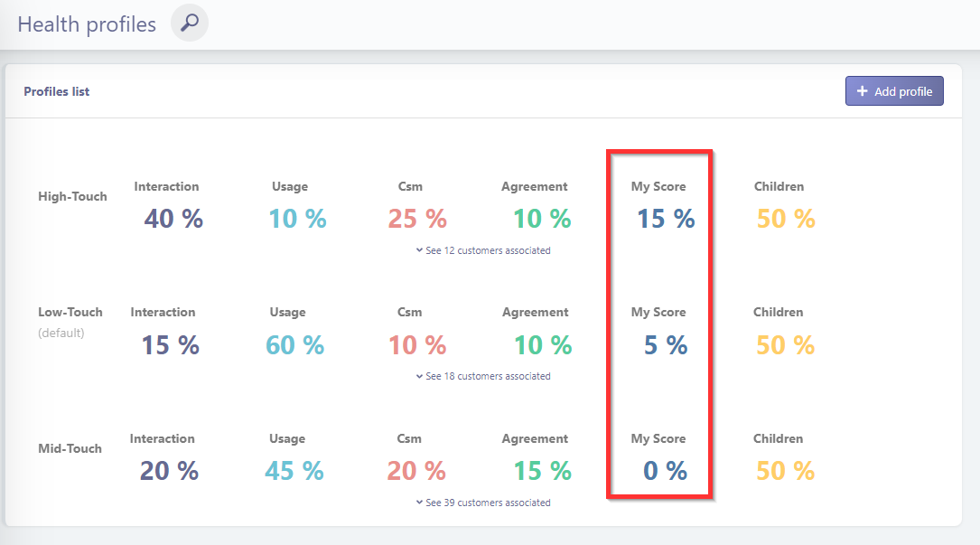Click High-Touch Children 50 % value
This screenshot has width=980, height=545.
pos(786,219)
